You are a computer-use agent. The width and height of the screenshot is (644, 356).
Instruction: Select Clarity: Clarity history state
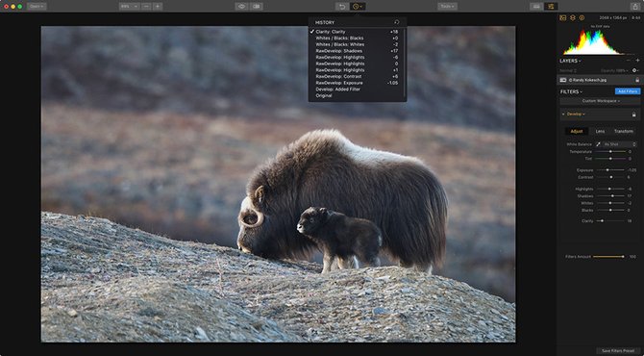pyautogui.click(x=358, y=32)
